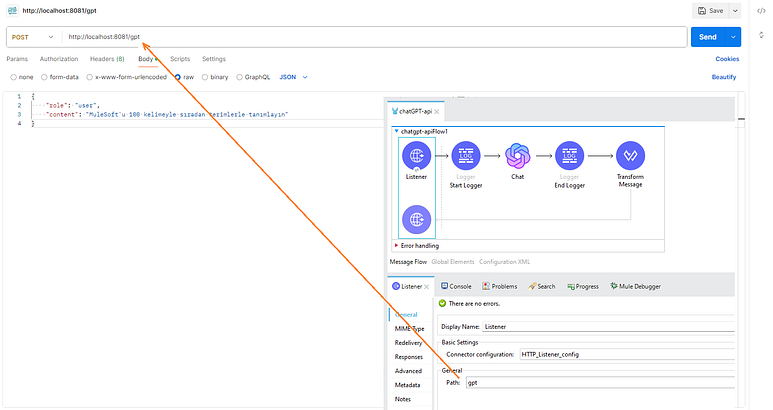
Task: Open the Progress tab
Action: coord(583,286)
